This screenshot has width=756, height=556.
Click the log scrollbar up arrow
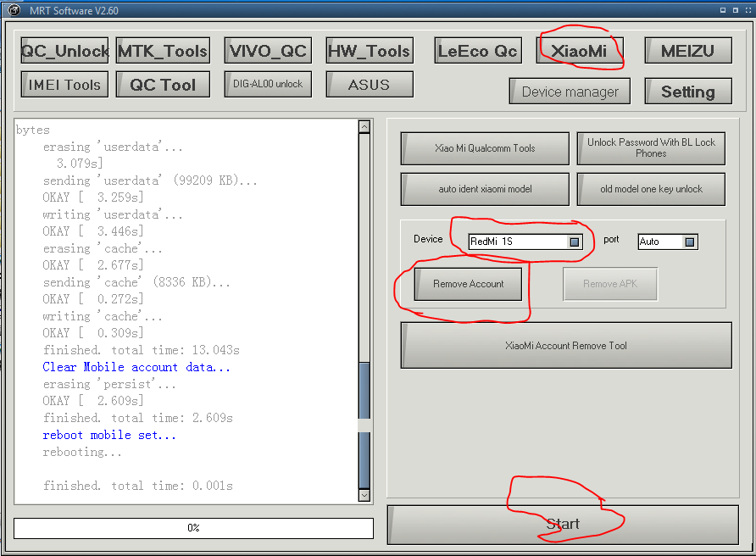click(x=364, y=127)
